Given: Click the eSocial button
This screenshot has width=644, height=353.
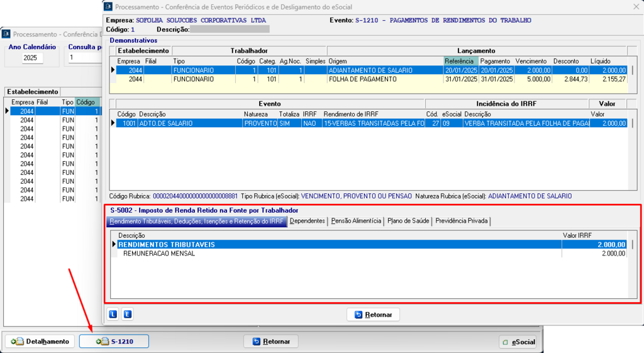Looking at the screenshot, I should point(518,342).
